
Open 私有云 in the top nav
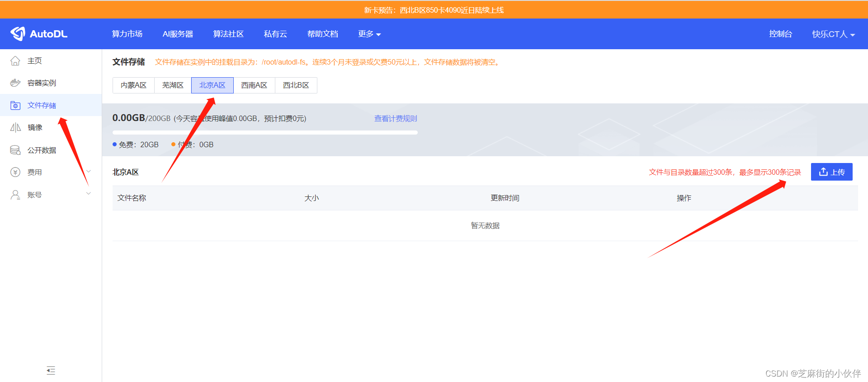tap(275, 34)
